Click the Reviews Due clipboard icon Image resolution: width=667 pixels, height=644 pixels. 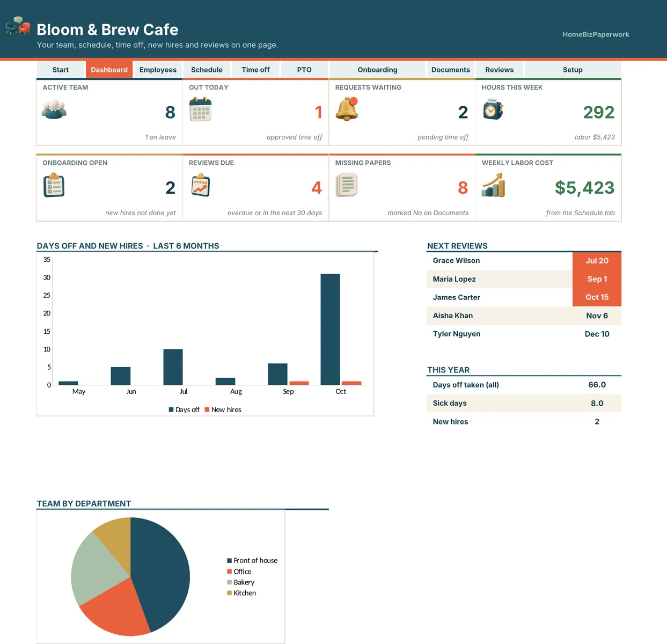[201, 185]
